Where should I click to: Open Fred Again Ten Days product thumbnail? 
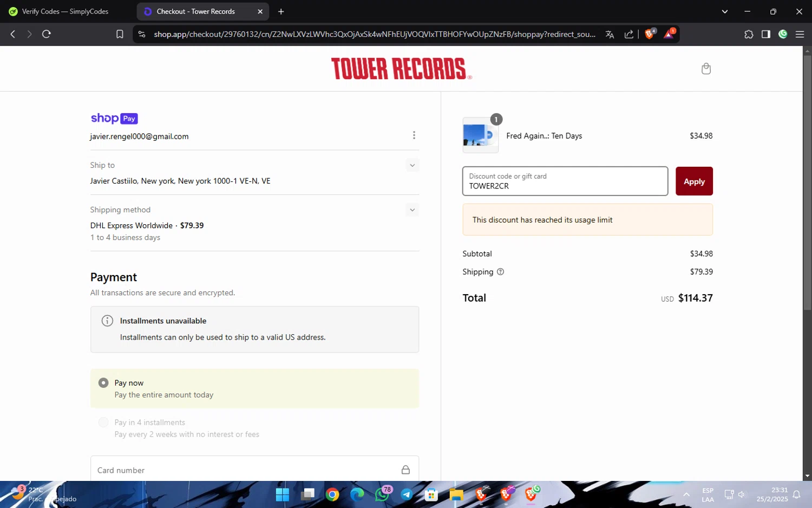[480, 135]
